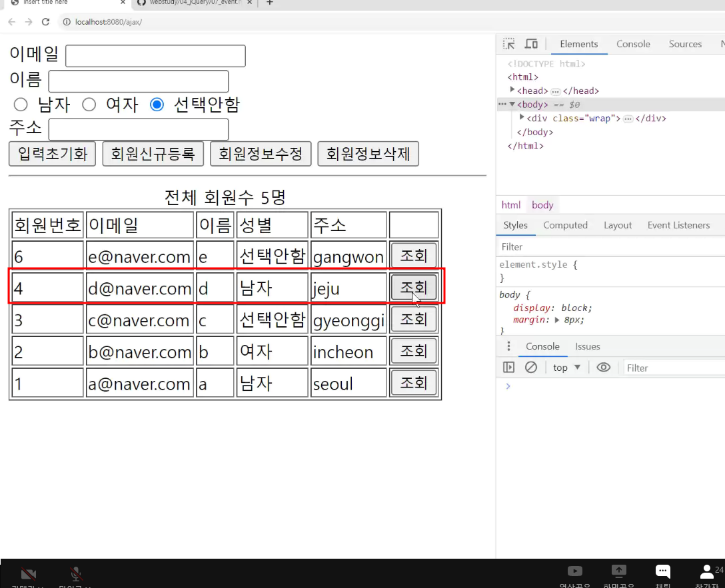Click 조회 for e@naver.com row
Image resolution: width=725 pixels, height=588 pixels.
[x=414, y=256]
